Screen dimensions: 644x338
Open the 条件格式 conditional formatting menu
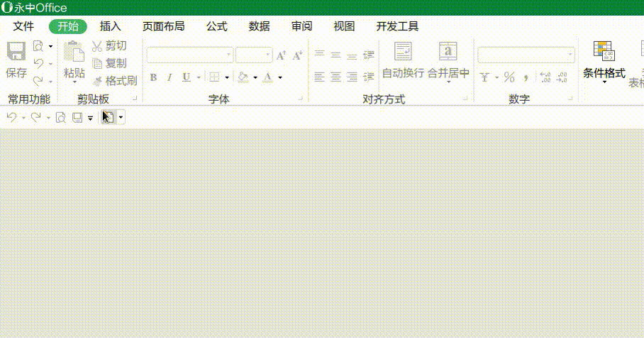pyautogui.click(x=604, y=62)
